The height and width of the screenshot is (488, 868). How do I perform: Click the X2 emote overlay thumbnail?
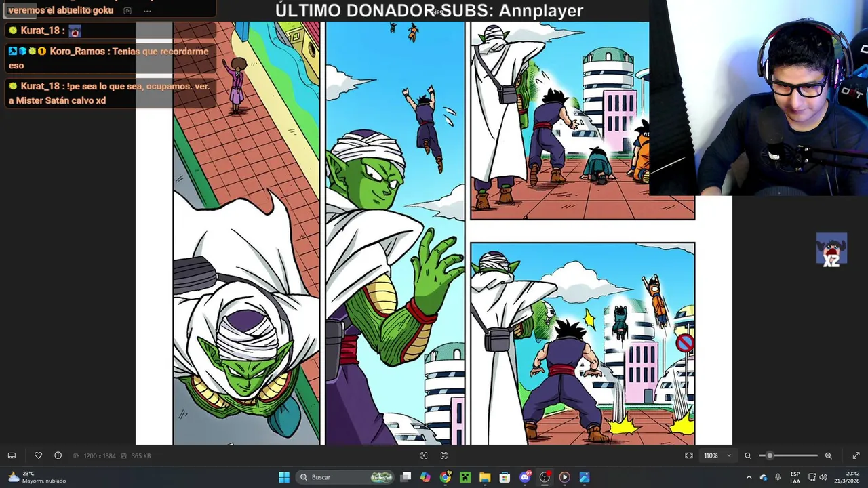pos(831,250)
